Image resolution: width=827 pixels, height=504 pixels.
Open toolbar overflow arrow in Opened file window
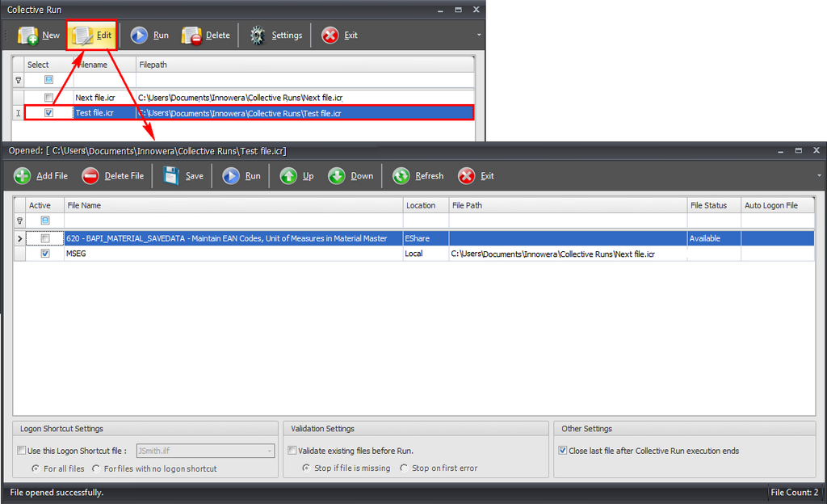click(819, 175)
